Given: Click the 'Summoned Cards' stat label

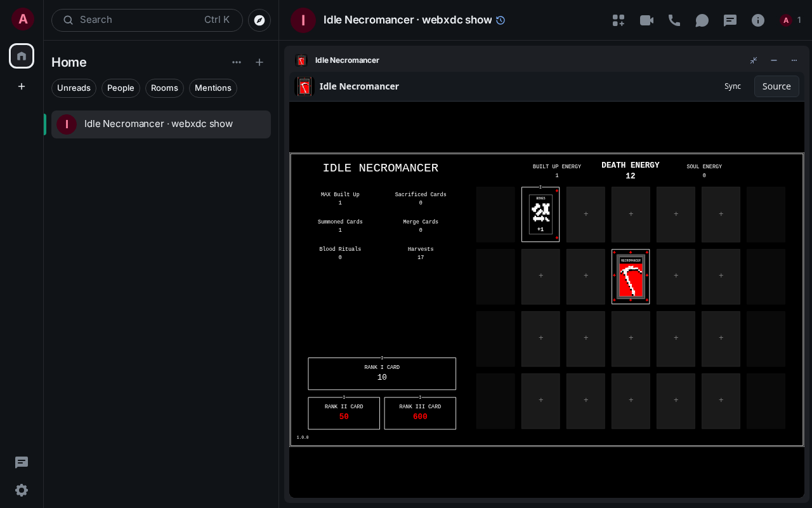Looking at the screenshot, I should [340, 222].
